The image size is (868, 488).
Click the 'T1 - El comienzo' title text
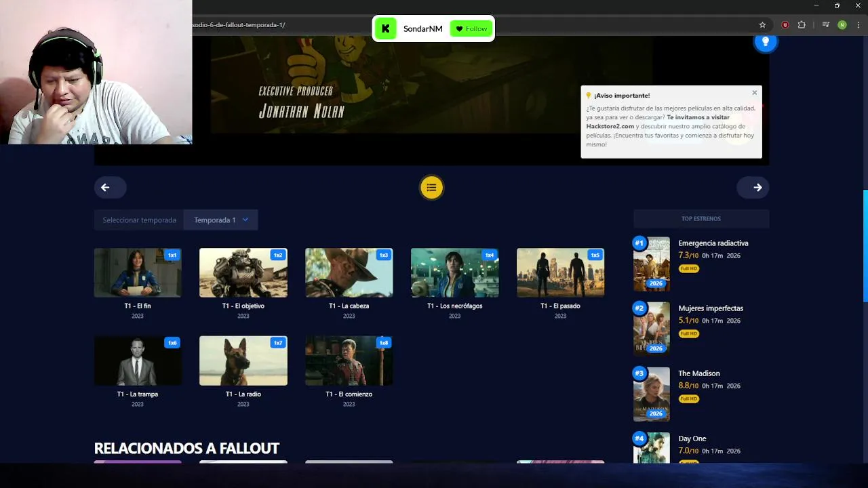click(349, 394)
